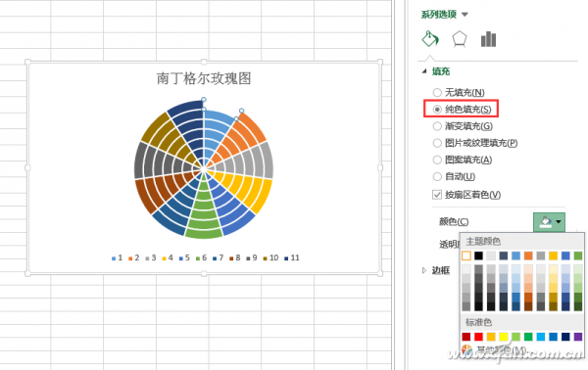Pick the standard red color swatch

pos(478,337)
